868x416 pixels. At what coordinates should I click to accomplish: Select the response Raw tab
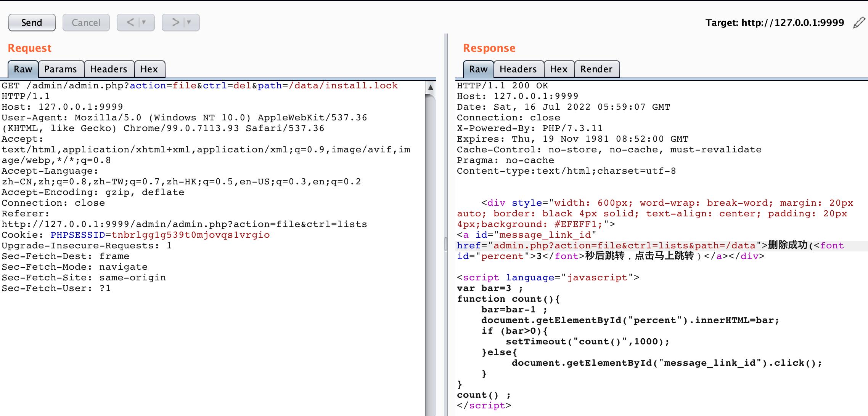coord(478,69)
